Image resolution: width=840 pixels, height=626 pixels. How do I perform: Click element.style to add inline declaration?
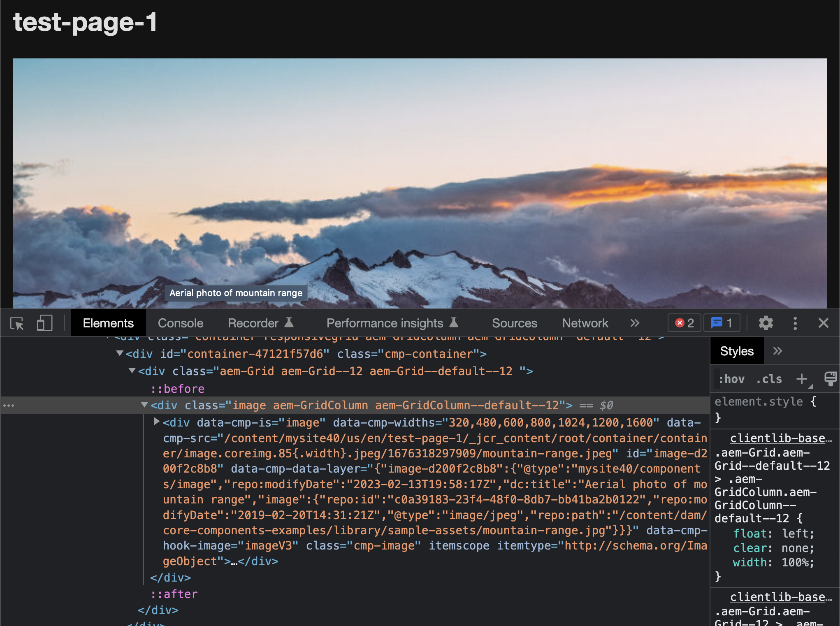click(758, 401)
